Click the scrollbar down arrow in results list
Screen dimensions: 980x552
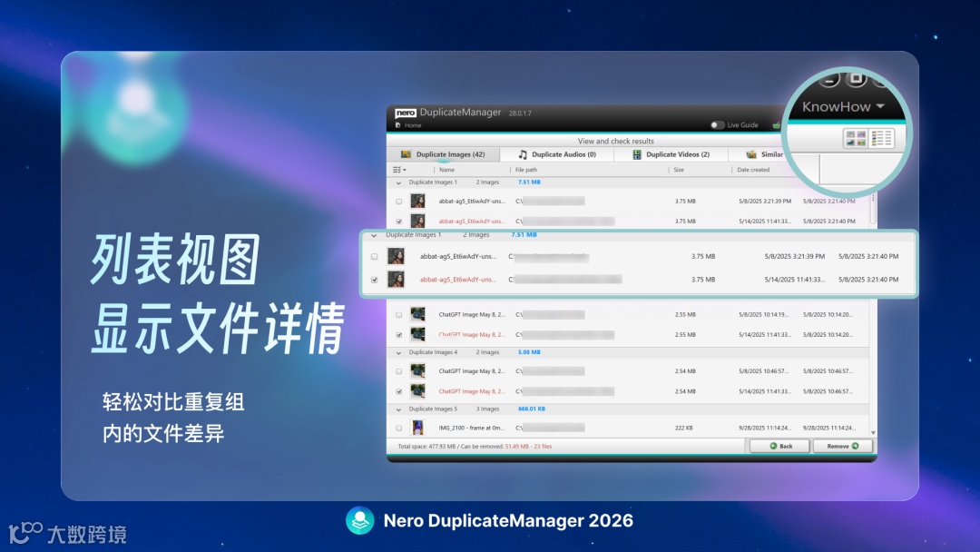click(x=873, y=432)
